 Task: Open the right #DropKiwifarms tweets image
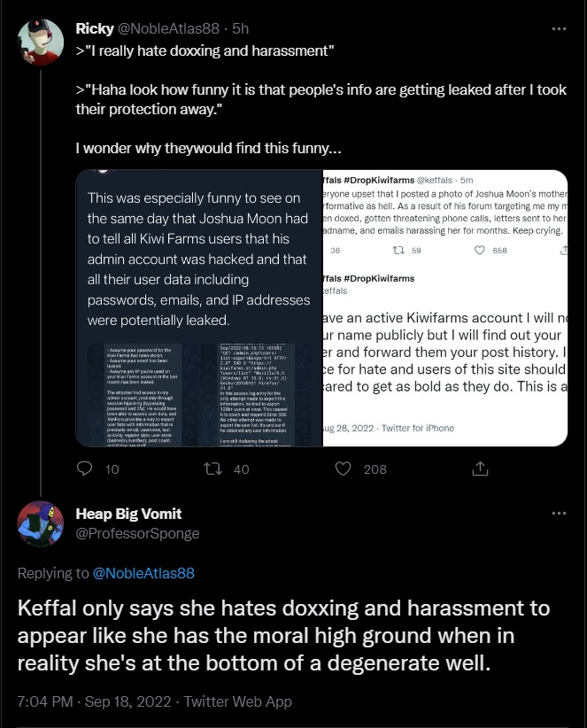pyautogui.click(x=442, y=307)
